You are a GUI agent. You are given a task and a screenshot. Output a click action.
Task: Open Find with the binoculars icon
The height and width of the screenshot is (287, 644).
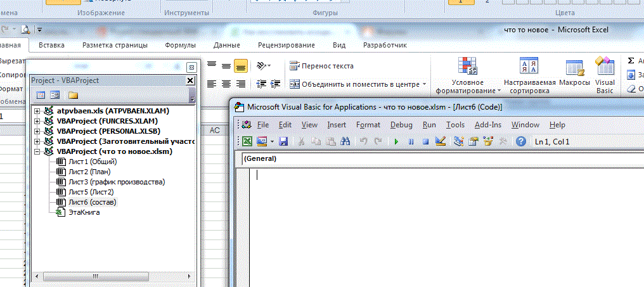pos(345,142)
